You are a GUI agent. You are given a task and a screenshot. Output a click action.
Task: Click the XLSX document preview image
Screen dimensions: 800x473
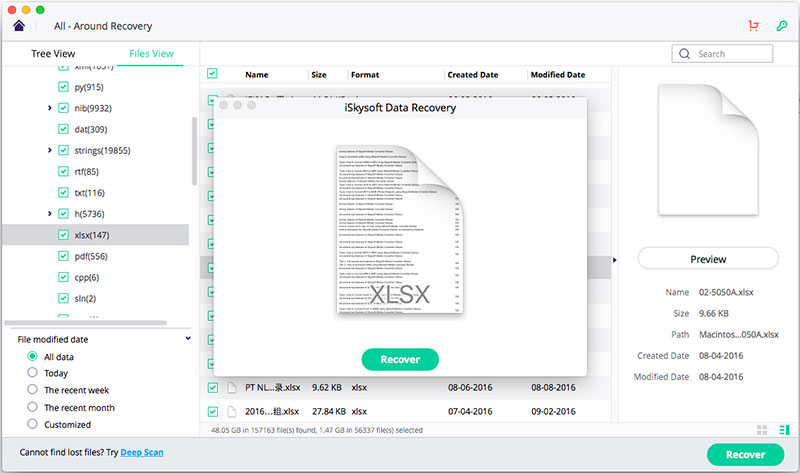399,229
